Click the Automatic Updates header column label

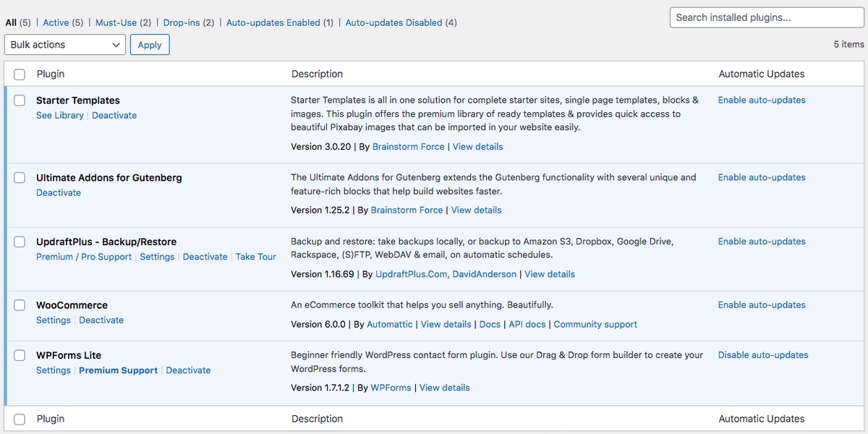762,74
